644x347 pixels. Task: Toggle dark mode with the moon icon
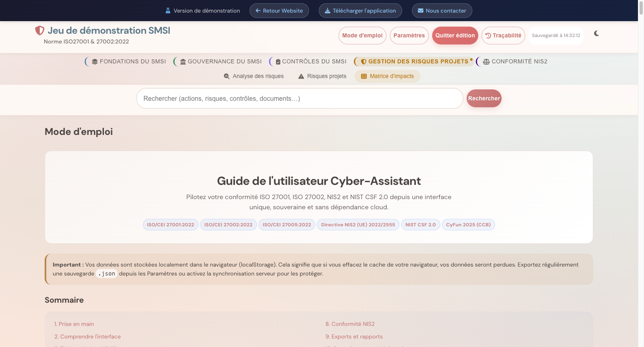tap(596, 33)
